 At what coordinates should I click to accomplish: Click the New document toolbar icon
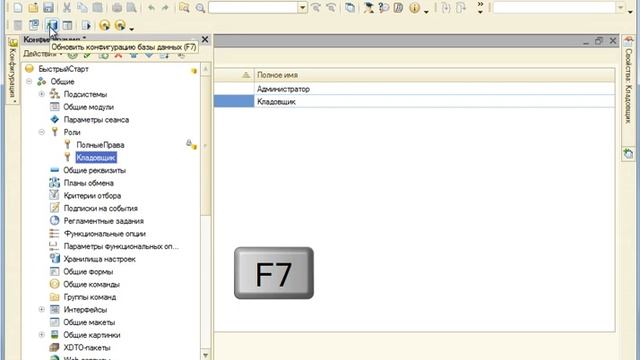(x=18, y=7)
